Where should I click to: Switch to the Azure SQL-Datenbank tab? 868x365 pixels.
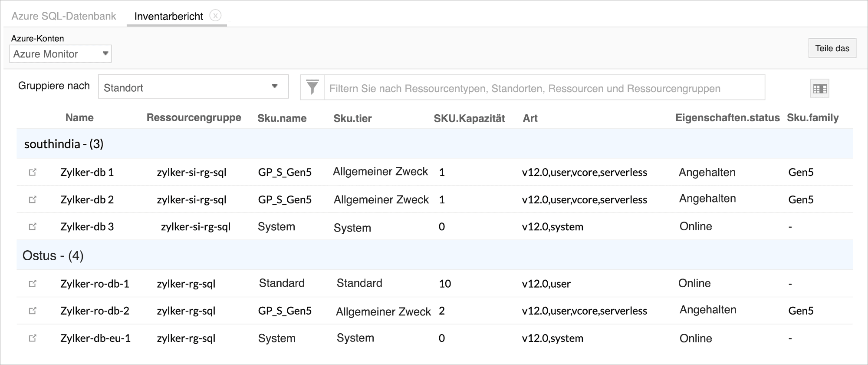coord(64,17)
